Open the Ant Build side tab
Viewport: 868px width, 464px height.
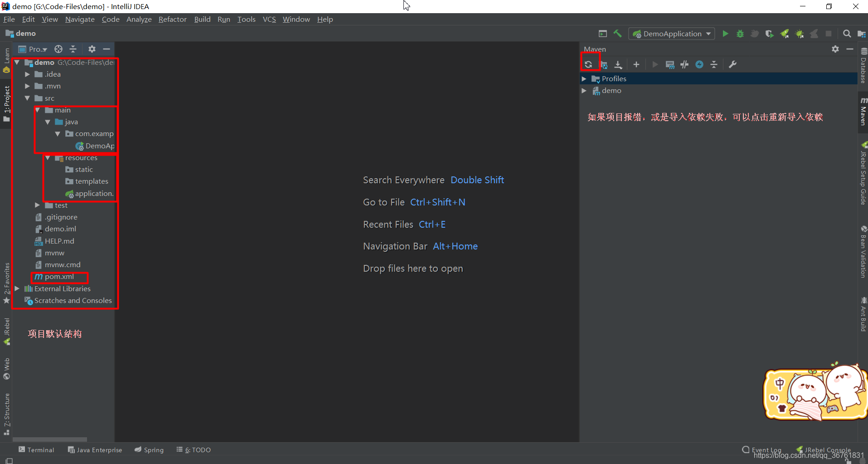click(863, 314)
